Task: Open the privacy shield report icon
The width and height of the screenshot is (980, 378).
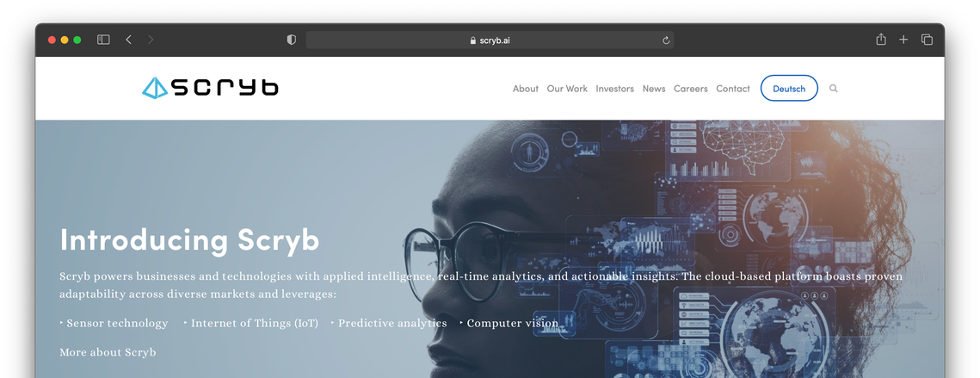Action: click(x=292, y=40)
